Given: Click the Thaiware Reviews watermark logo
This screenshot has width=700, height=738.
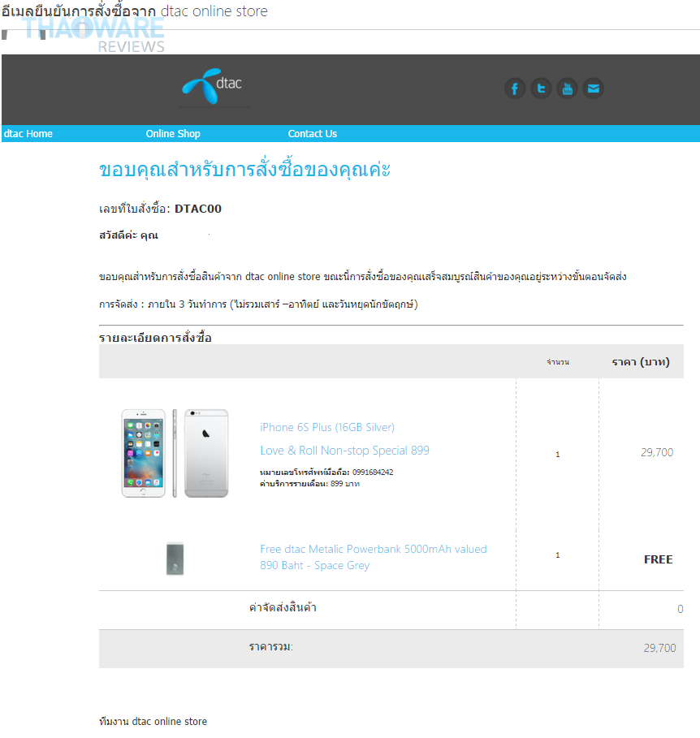Looking at the screenshot, I should pyautogui.click(x=93, y=34).
